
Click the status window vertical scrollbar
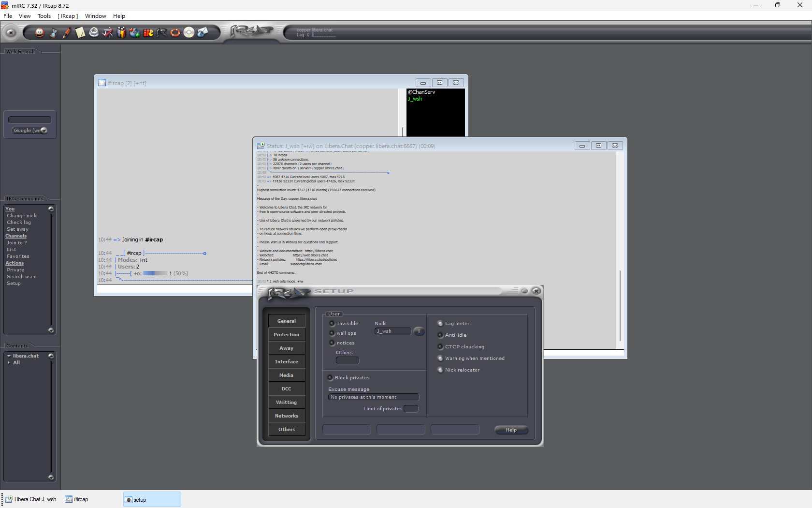click(x=620, y=305)
